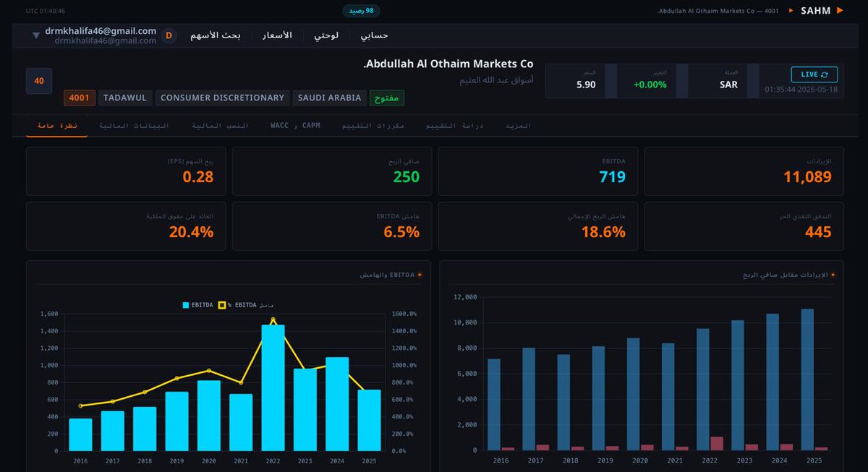Image resolution: width=868 pixels, height=472 pixels.
Task: Click the score badge 40
Action: click(39, 81)
